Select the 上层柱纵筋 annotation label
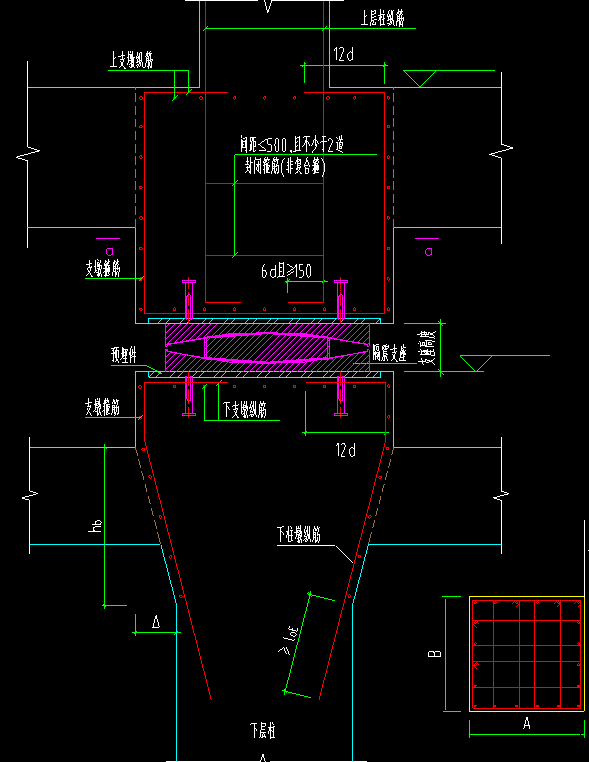The image size is (589, 762). [x=382, y=18]
